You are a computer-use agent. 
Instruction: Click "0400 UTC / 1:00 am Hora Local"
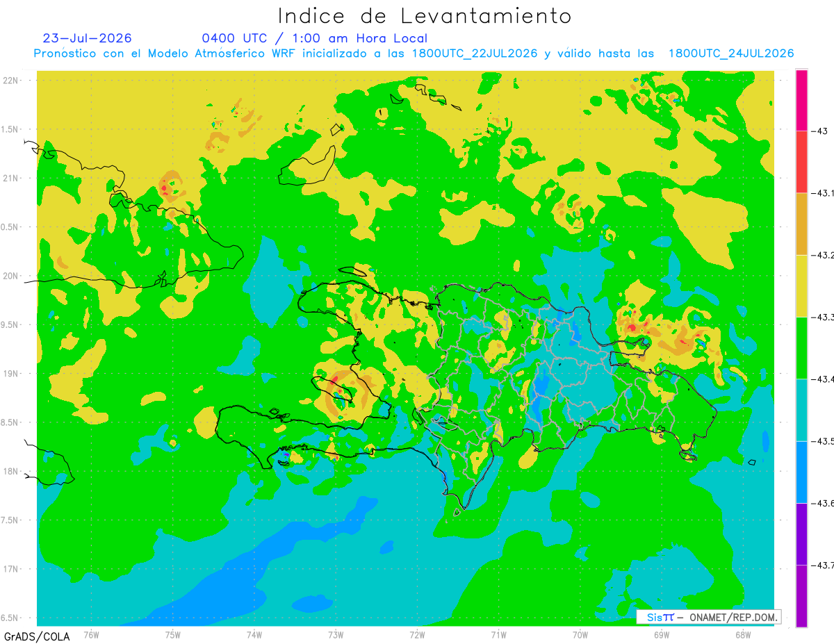click(x=314, y=38)
